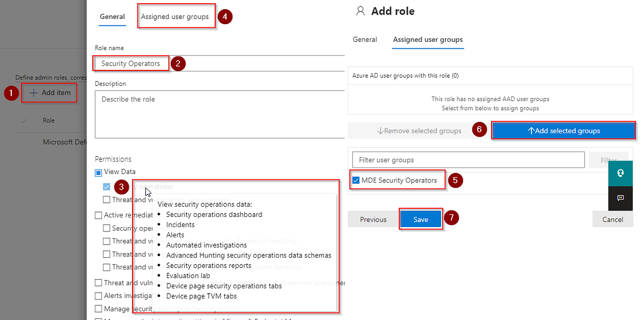644x320 pixels.
Task: Check the Manage security settings checkbox
Action: tap(99, 308)
